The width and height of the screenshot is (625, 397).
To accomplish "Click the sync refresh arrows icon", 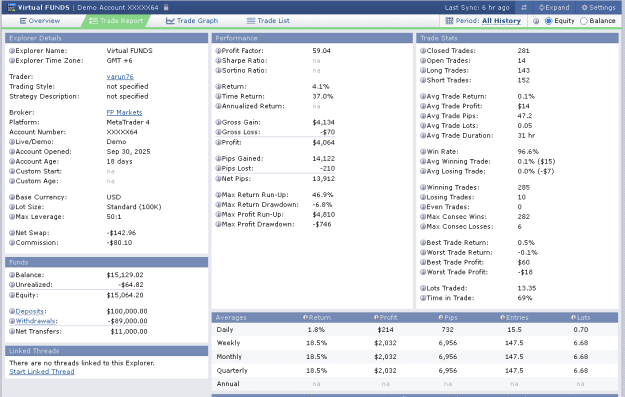I will (x=524, y=8).
